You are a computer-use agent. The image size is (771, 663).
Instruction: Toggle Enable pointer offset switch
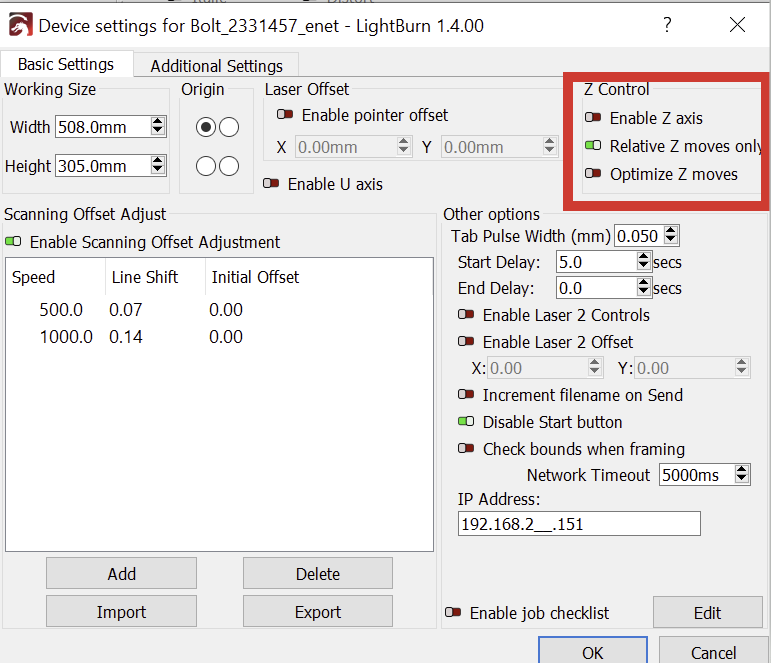pyautogui.click(x=285, y=115)
